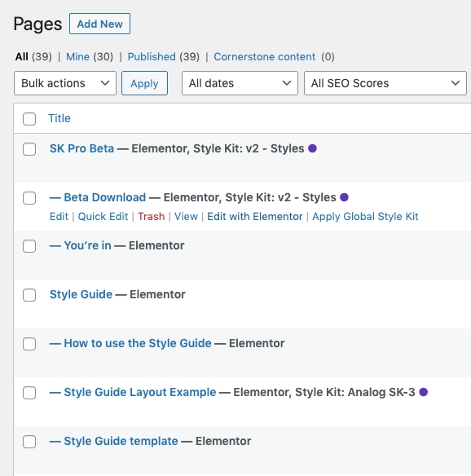Screen dimensions: 471x476
Task: Check the SK Pro Beta row checkbox
Action: (29, 149)
